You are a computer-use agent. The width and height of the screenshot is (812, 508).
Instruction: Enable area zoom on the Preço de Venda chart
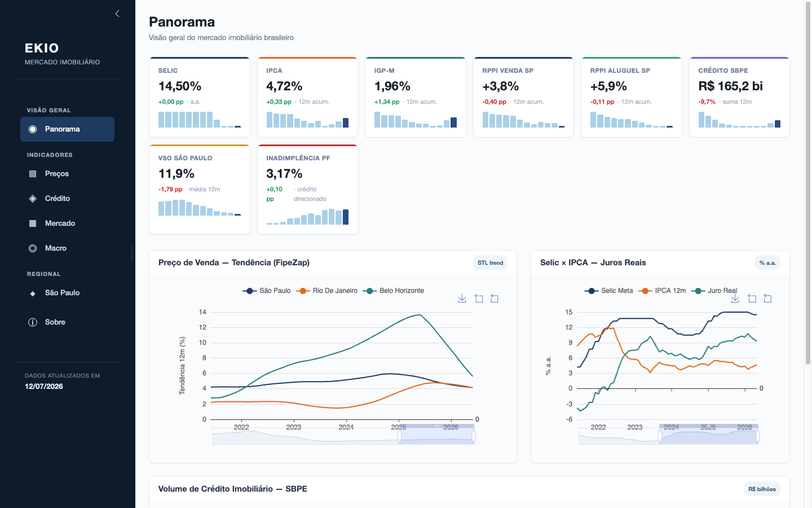point(479,298)
